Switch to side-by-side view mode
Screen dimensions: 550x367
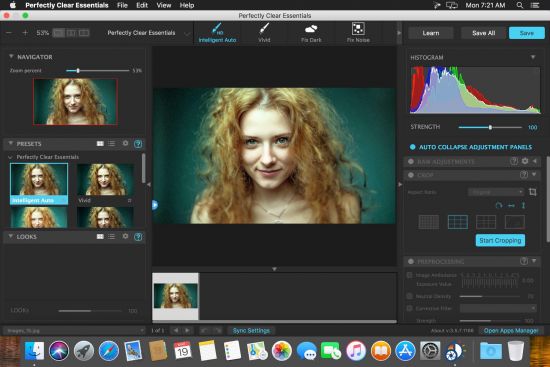(84, 33)
